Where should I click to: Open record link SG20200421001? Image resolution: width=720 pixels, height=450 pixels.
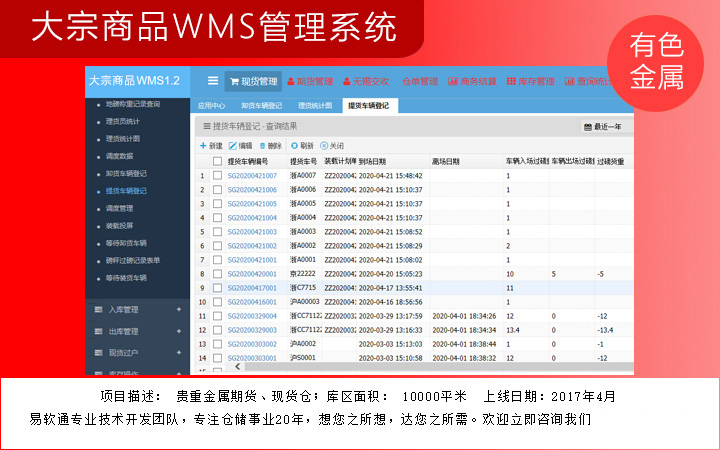click(x=252, y=260)
